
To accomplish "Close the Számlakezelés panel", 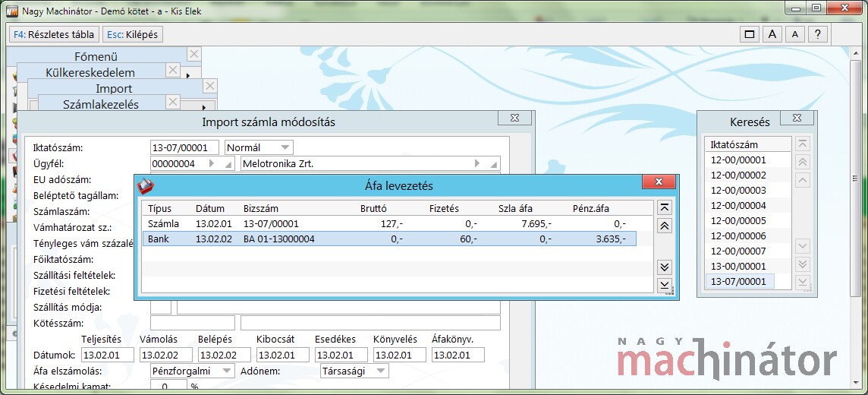I will pyautogui.click(x=173, y=102).
